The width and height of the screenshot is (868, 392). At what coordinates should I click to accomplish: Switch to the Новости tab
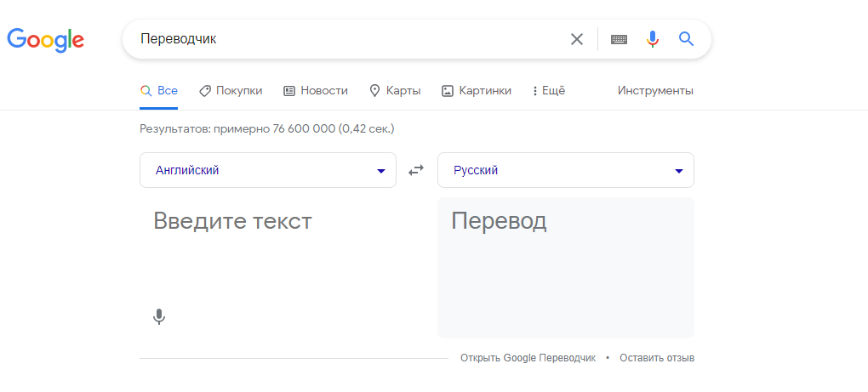[x=316, y=91]
